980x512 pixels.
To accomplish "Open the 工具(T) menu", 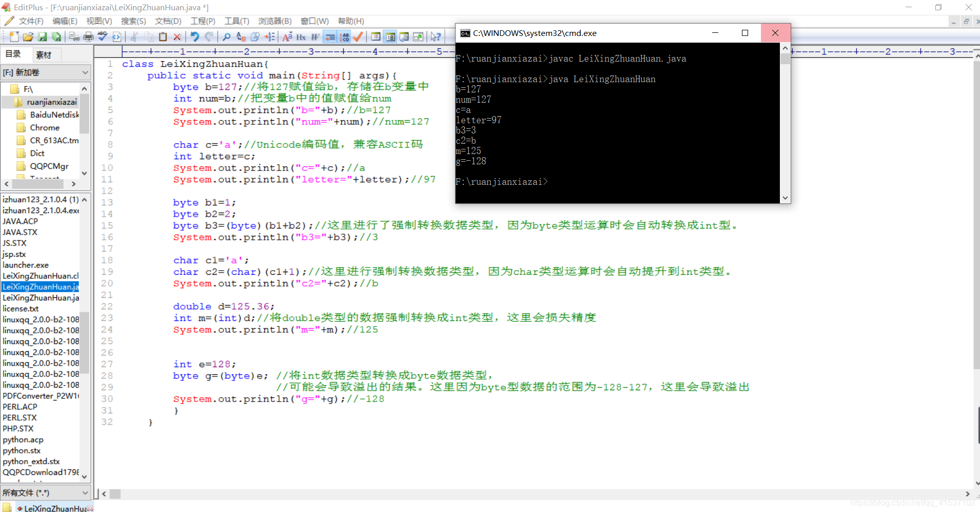I will (237, 21).
